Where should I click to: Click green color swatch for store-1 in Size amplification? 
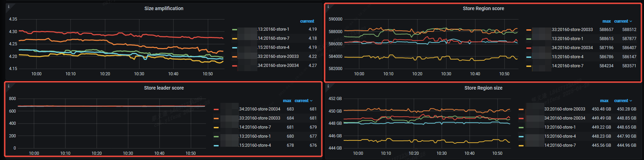pyautogui.click(x=235, y=30)
